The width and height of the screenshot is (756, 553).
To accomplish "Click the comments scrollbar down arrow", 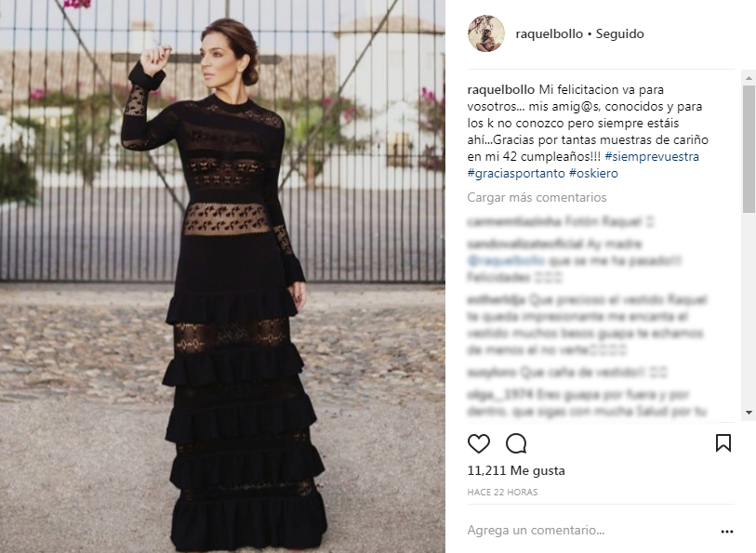I will (749, 413).
